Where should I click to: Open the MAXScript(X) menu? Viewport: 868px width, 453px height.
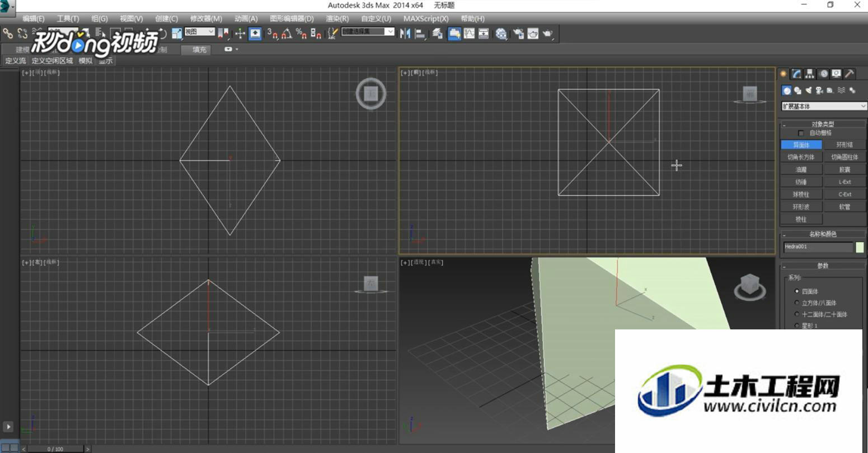[x=426, y=18]
